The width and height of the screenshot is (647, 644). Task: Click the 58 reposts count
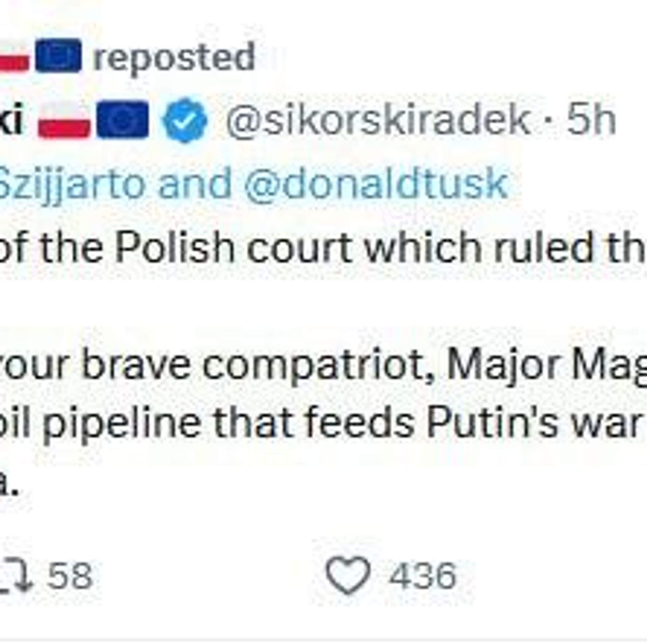click(x=69, y=340)
